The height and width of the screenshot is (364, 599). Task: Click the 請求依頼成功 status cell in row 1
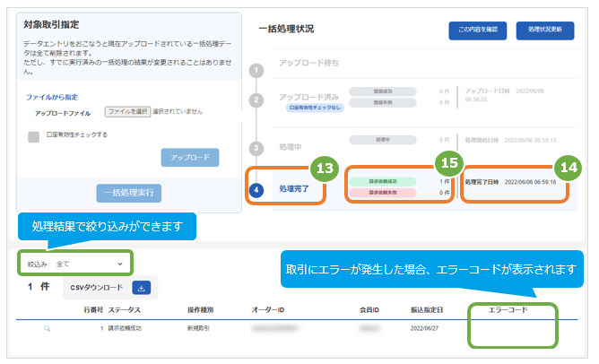[125, 328]
